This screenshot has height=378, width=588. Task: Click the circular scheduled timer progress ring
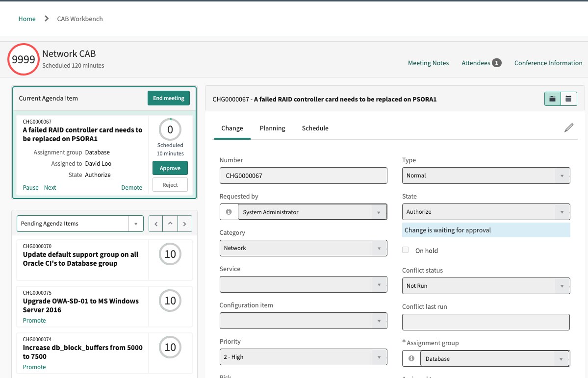[170, 129]
